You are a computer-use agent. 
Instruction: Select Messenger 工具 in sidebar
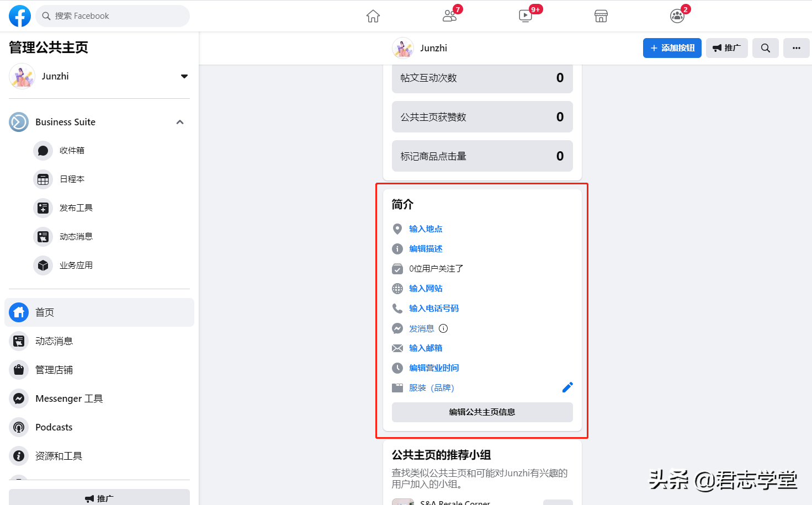(99, 398)
